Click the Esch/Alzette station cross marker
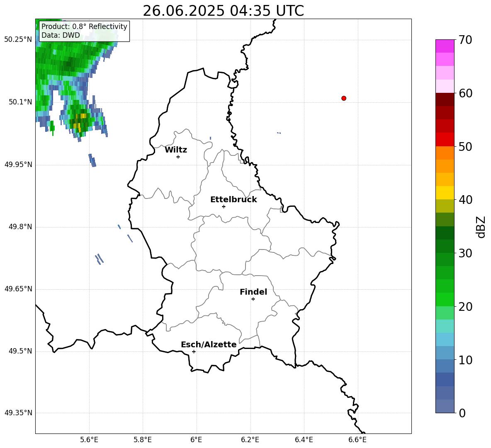 pos(194,351)
